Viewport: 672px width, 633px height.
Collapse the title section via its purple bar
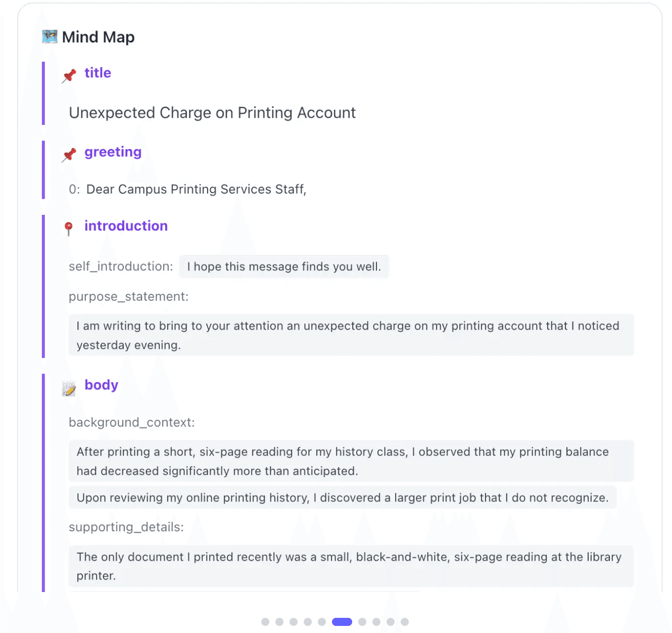tap(42, 94)
